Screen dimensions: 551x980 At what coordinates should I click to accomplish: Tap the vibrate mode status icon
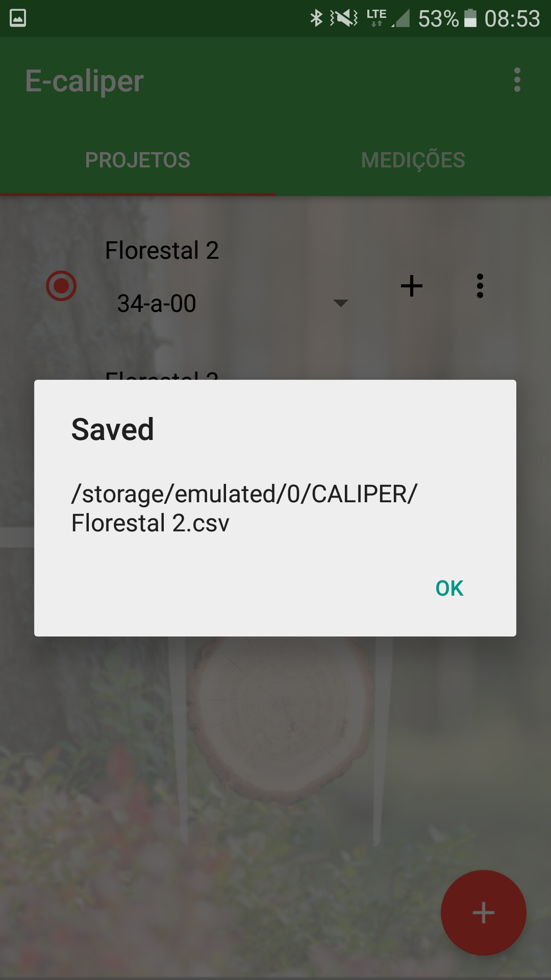[x=344, y=18]
